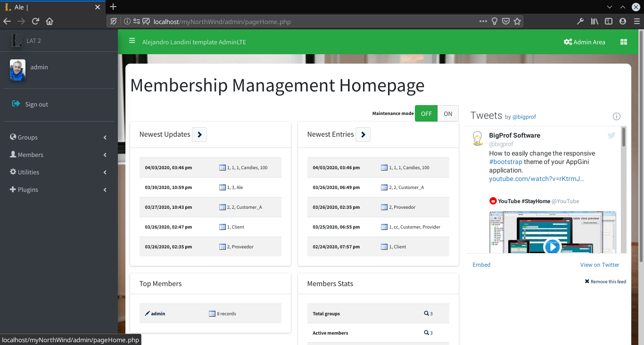The height and width of the screenshot is (345, 644).
Task: Open table icon for '1, cc, Customer, Provider'
Action: [x=384, y=227]
